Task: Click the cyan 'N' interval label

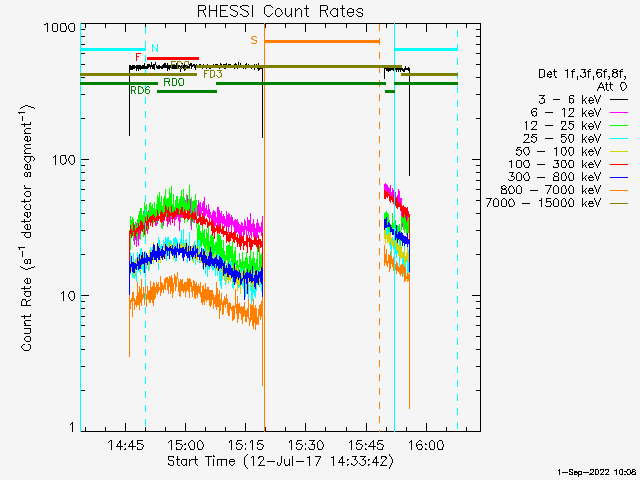Action: click(155, 48)
